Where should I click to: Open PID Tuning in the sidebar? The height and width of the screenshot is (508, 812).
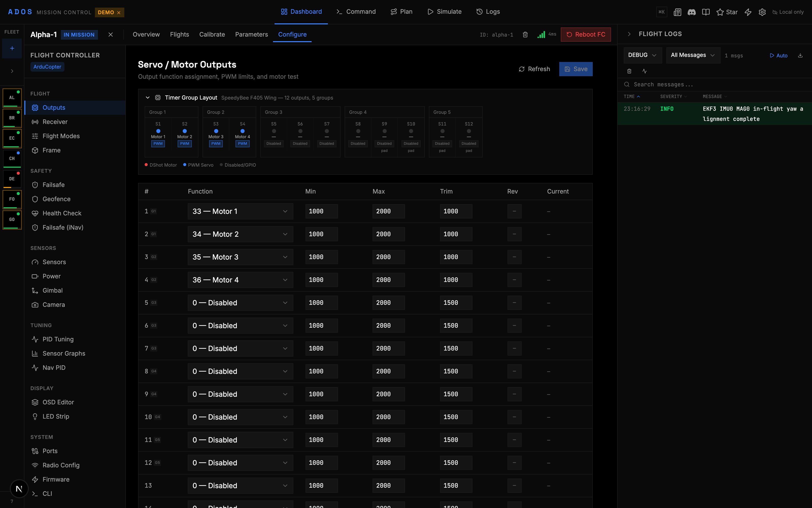tap(75, 339)
